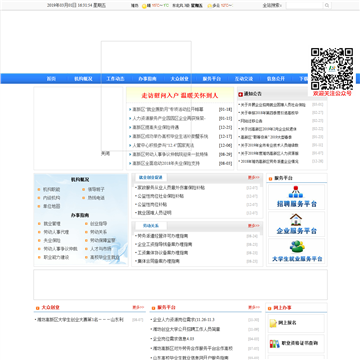Open 失业保险 in the 办事指南 panel
This screenshot has height=360, width=360.
[x=52, y=240]
